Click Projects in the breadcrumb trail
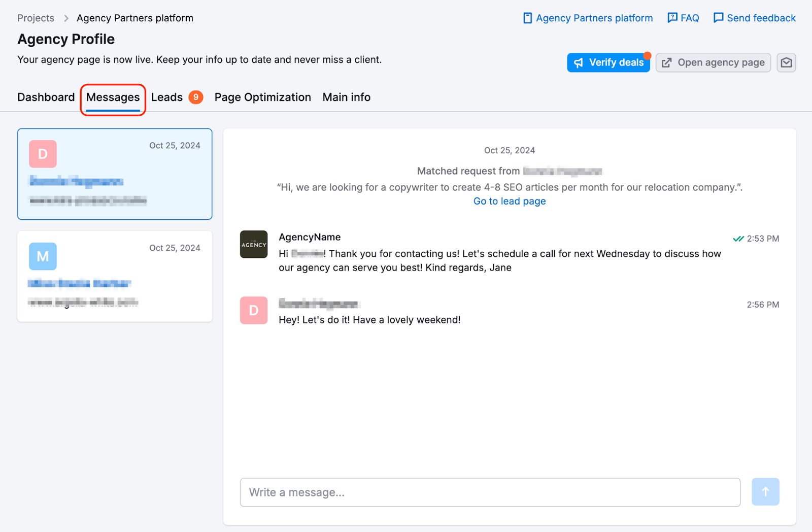The height and width of the screenshot is (532, 812). [36, 18]
